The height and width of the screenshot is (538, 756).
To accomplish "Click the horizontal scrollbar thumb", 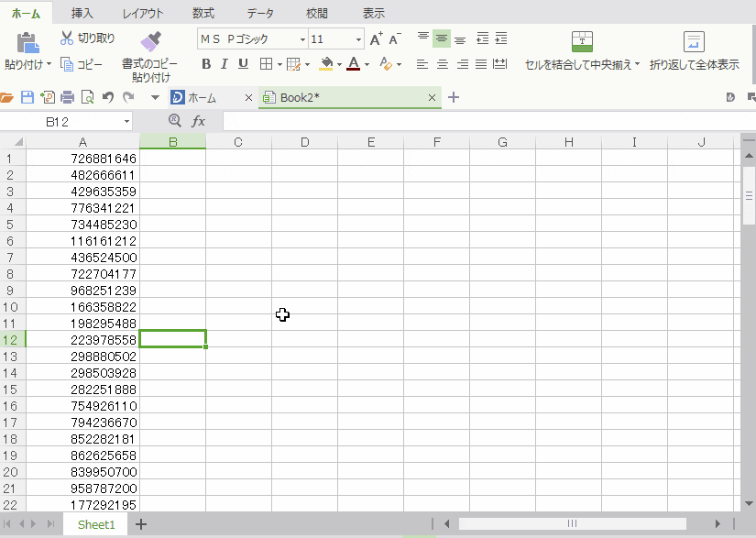I will coord(573,523).
